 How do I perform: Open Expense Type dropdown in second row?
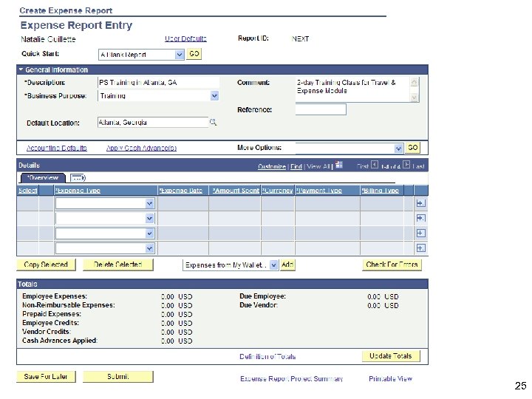[149, 219]
